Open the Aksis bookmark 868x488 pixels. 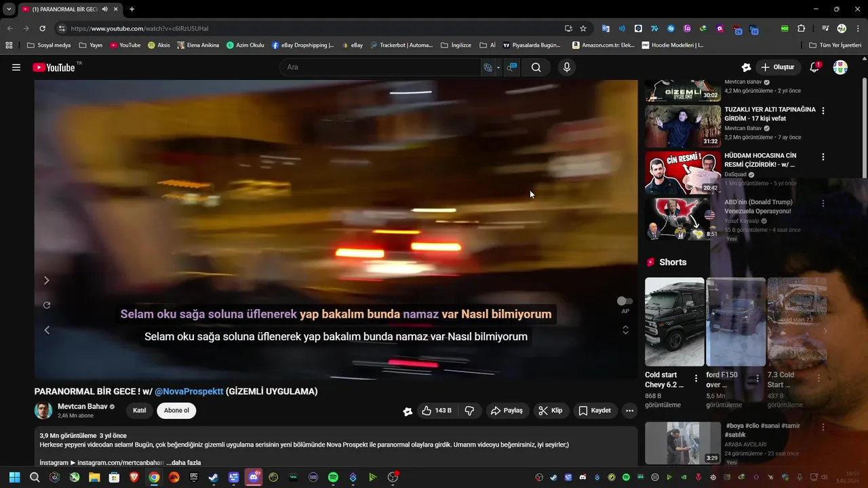[x=159, y=45]
